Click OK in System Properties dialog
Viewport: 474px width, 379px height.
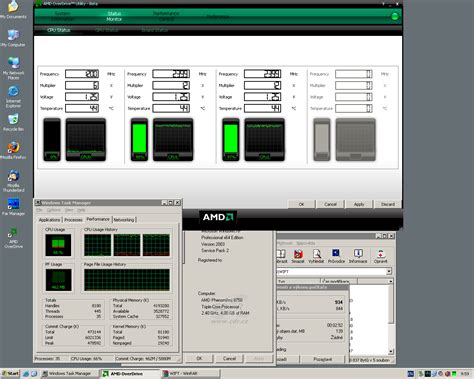pos(199,358)
